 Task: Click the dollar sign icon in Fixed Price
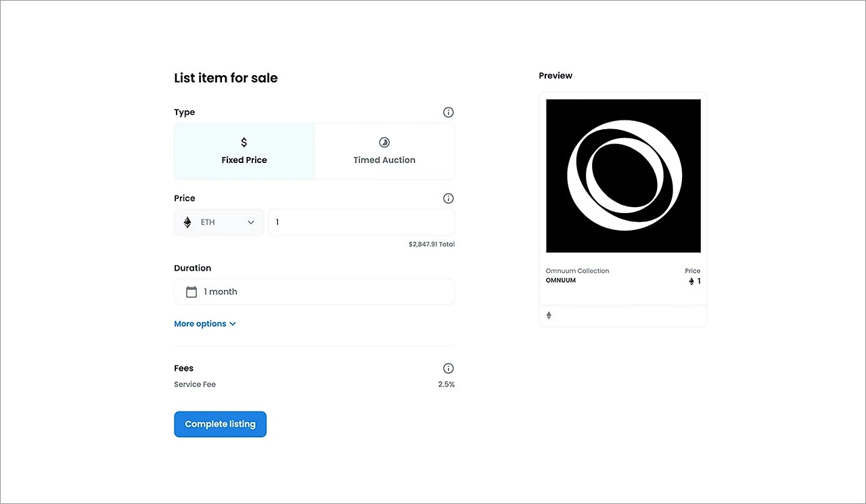244,142
